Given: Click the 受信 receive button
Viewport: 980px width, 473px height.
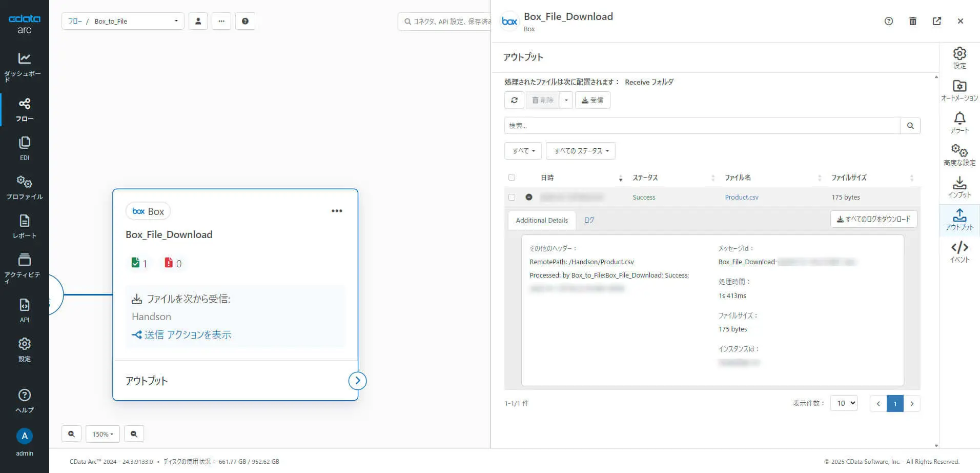Looking at the screenshot, I should click(593, 100).
